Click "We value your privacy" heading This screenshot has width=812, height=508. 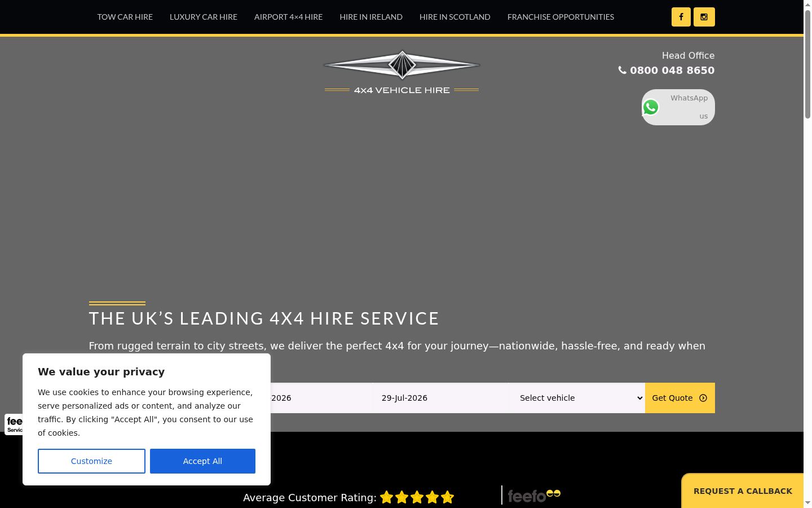point(101,372)
